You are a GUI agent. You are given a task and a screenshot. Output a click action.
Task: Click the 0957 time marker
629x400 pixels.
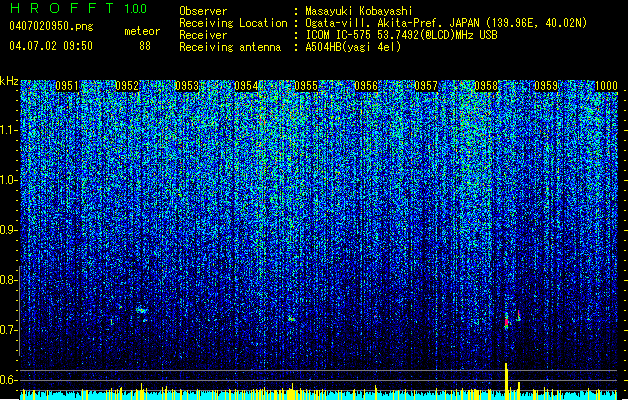point(426,86)
